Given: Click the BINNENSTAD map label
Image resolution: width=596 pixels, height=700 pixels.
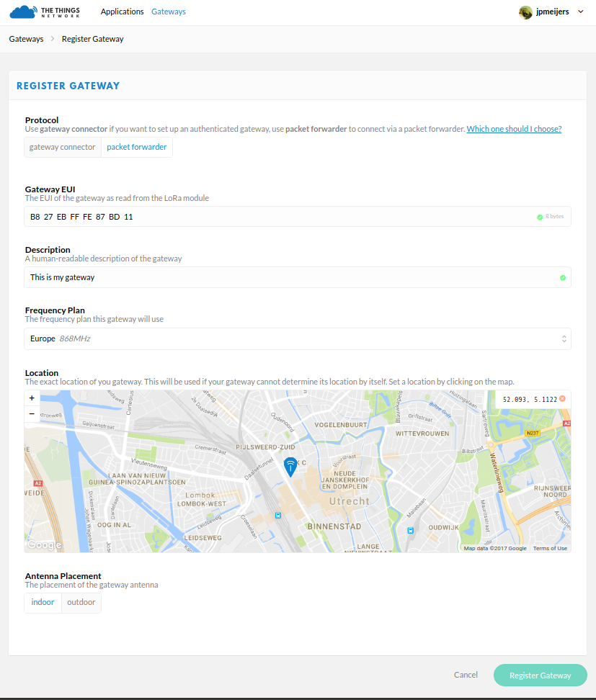Looking at the screenshot, I should pyautogui.click(x=334, y=526).
